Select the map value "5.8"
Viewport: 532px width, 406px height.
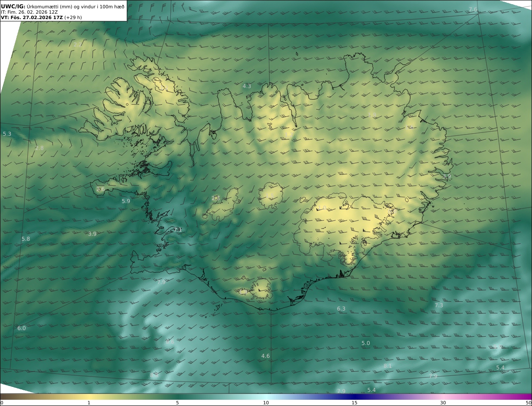tap(26, 239)
